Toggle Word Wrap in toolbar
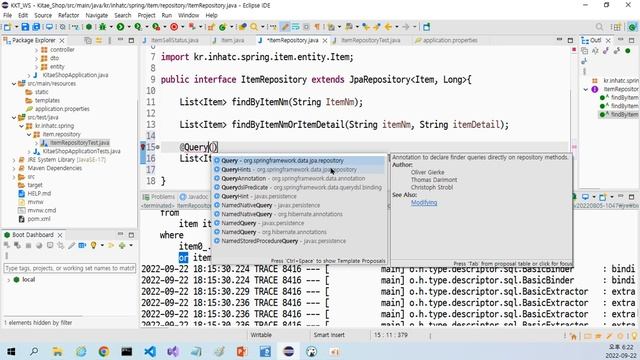 (296, 27)
